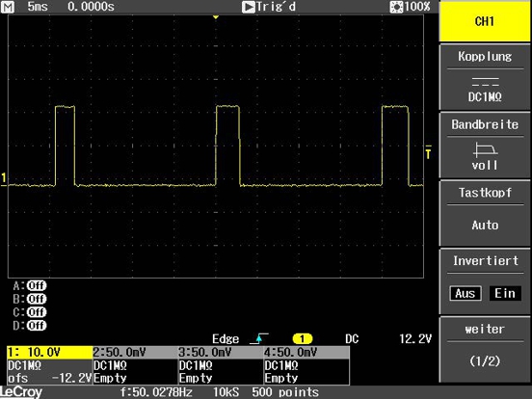Screen dimensions: 532x399
Task: Set Invertiert to Aus
Action: click(465, 294)
